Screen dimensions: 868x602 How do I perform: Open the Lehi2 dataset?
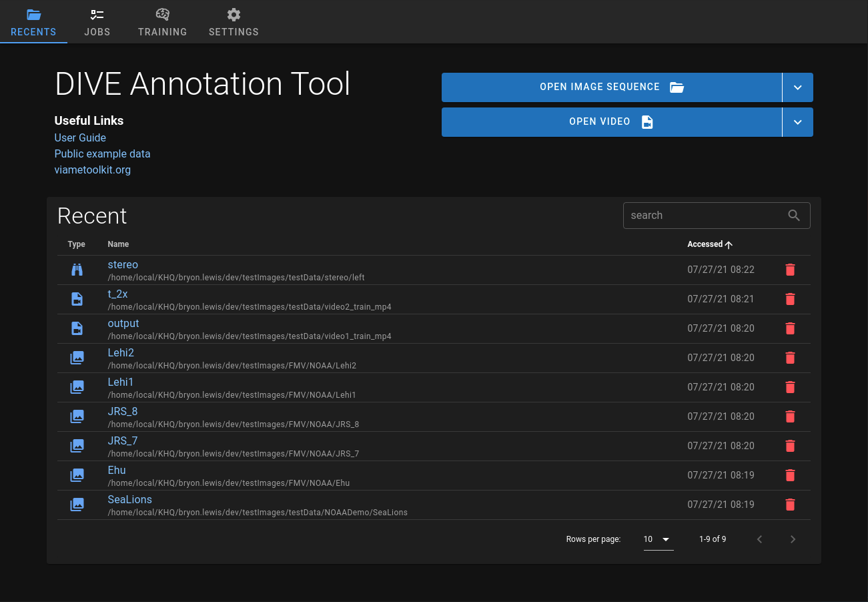click(121, 353)
